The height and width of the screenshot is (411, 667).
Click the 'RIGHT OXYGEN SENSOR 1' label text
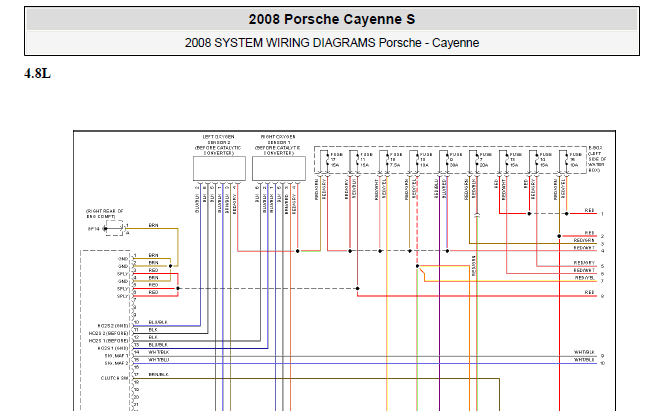(278, 140)
